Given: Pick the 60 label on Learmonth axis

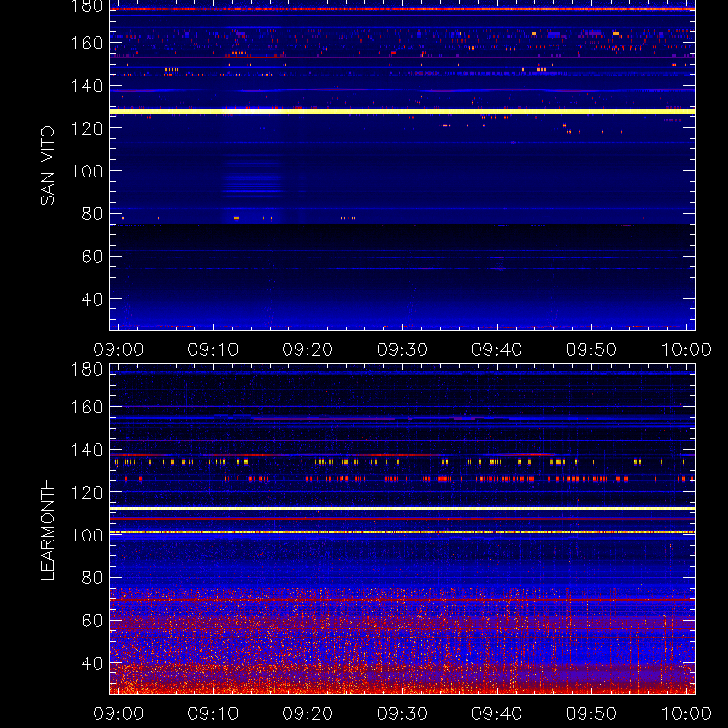Looking at the screenshot, I should click(x=92, y=621).
